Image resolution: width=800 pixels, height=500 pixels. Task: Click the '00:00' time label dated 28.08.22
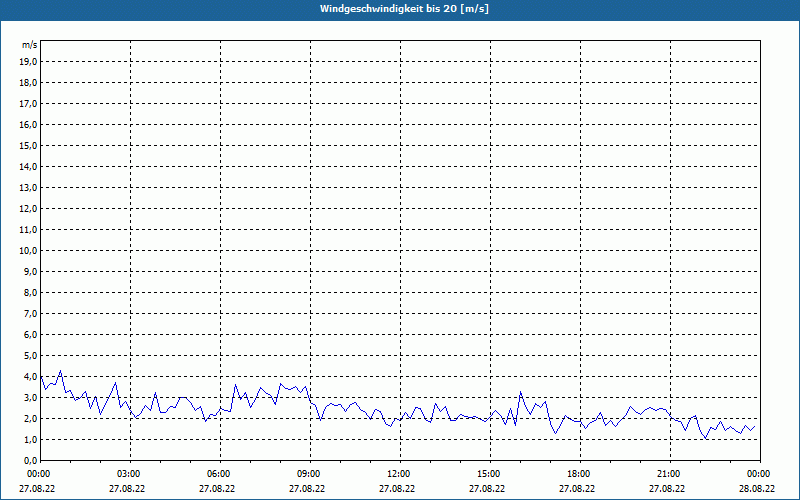tap(758, 474)
